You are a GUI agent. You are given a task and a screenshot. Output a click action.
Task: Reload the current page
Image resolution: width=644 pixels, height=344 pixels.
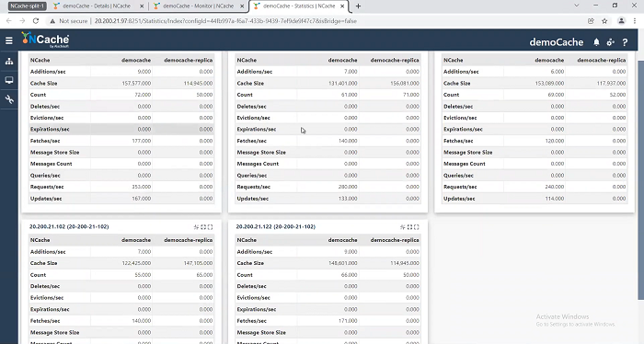(x=36, y=21)
